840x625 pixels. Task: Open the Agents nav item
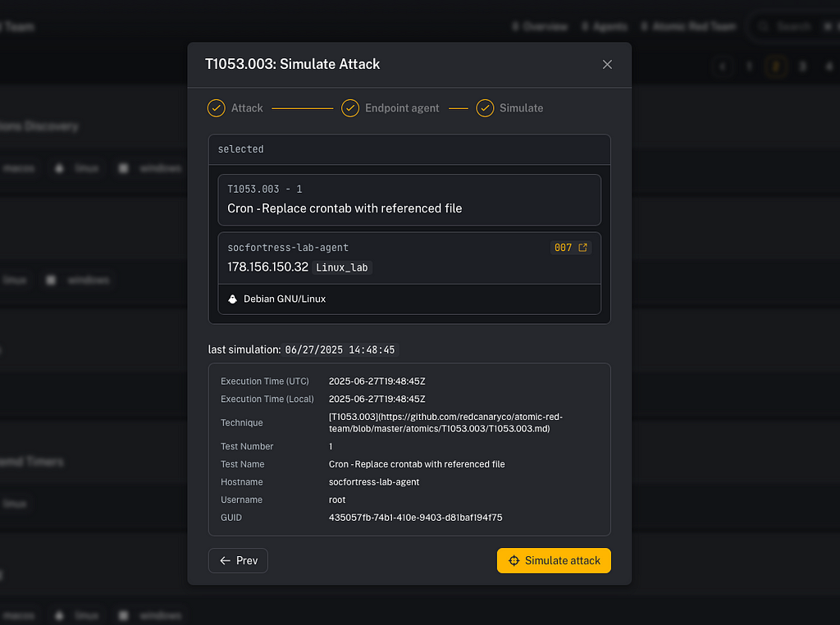605,26
